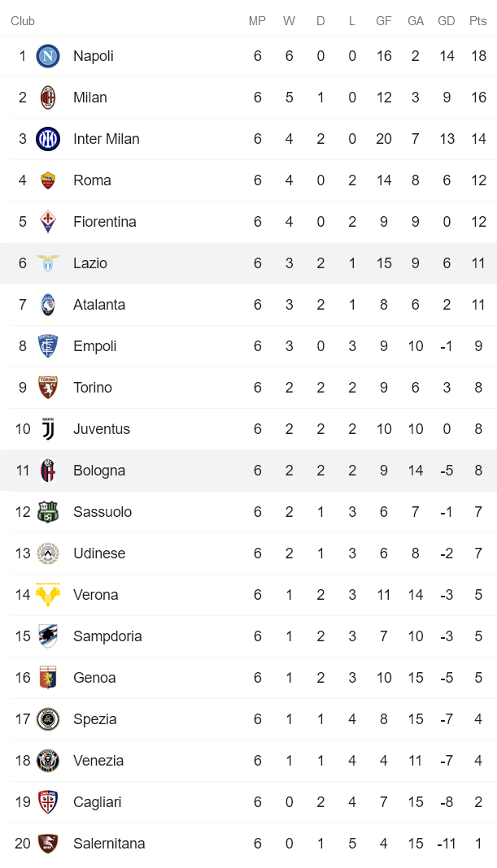
Task: Click the Cagliari crest icon
Action: click(48, 802)
